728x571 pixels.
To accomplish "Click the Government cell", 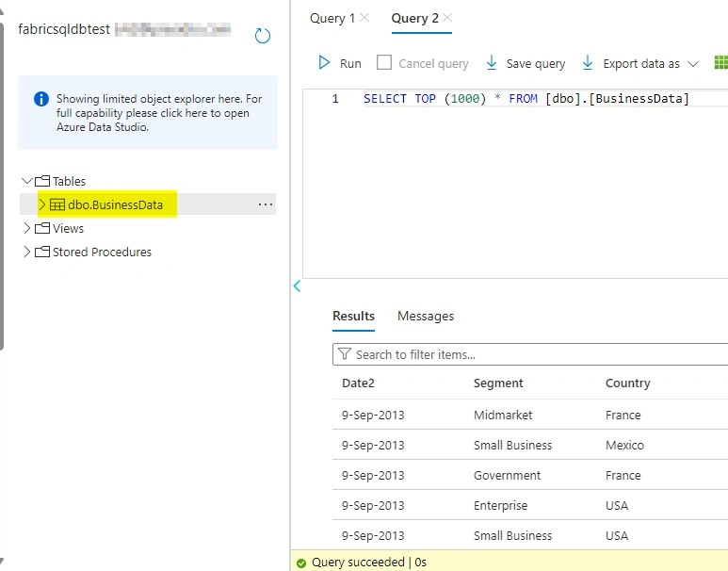I will [x=507, y=475].
